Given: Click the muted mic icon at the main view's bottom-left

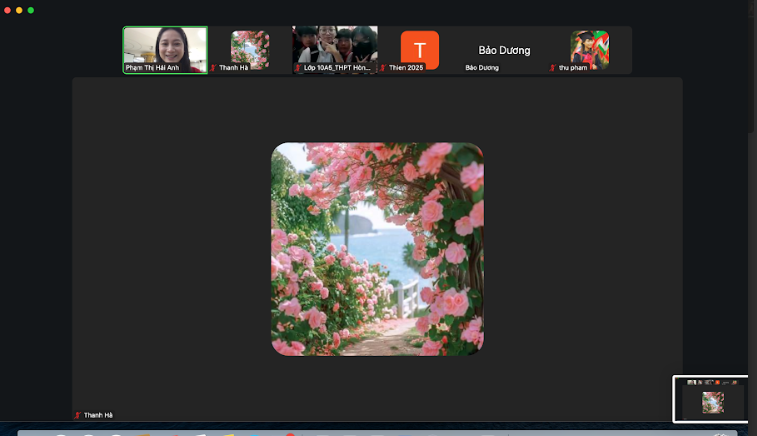Looking at the screenshot, I should pos(78,415).
